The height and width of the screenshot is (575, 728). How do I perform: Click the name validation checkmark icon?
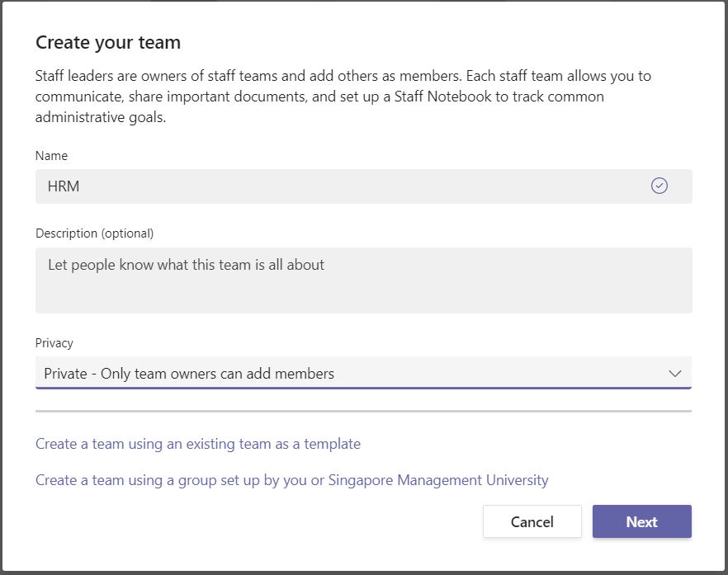659,186
